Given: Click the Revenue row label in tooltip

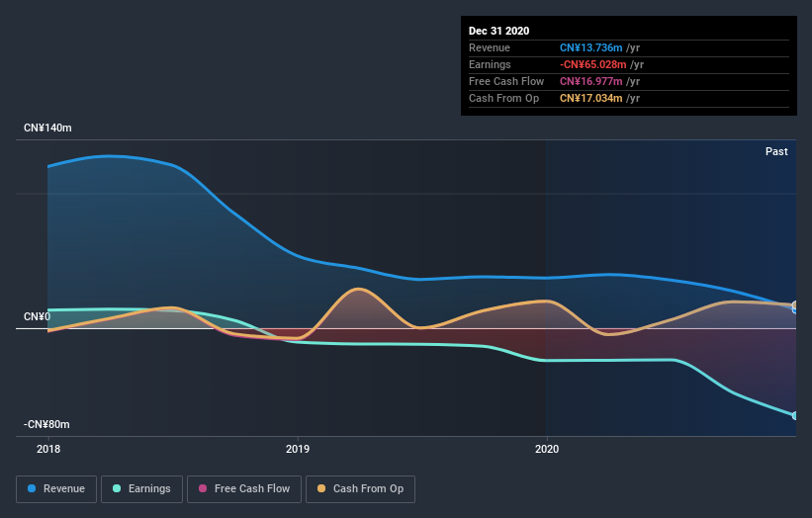Looking at the screenshot, I should click(x=490, y=47).
